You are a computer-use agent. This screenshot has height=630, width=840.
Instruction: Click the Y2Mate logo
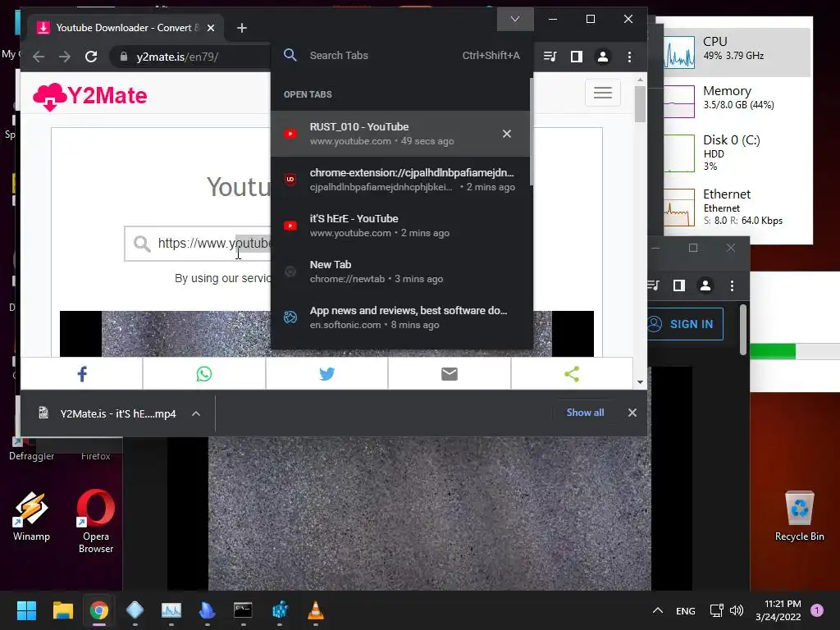(90, 96)
